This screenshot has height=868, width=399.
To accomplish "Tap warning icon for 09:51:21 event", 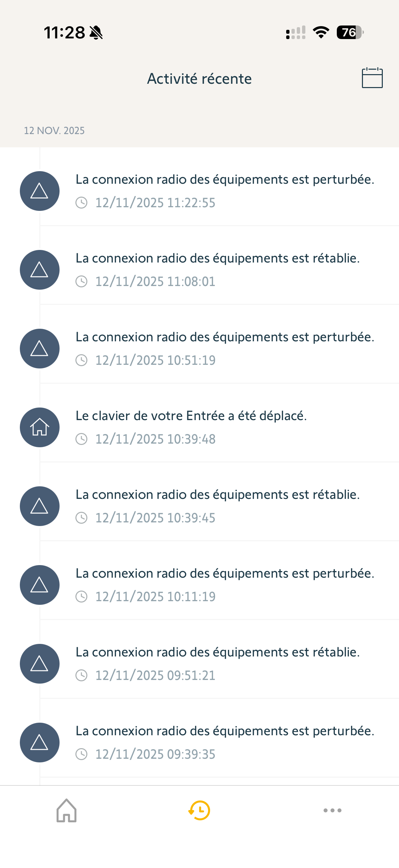I will (x=40, y=664).
